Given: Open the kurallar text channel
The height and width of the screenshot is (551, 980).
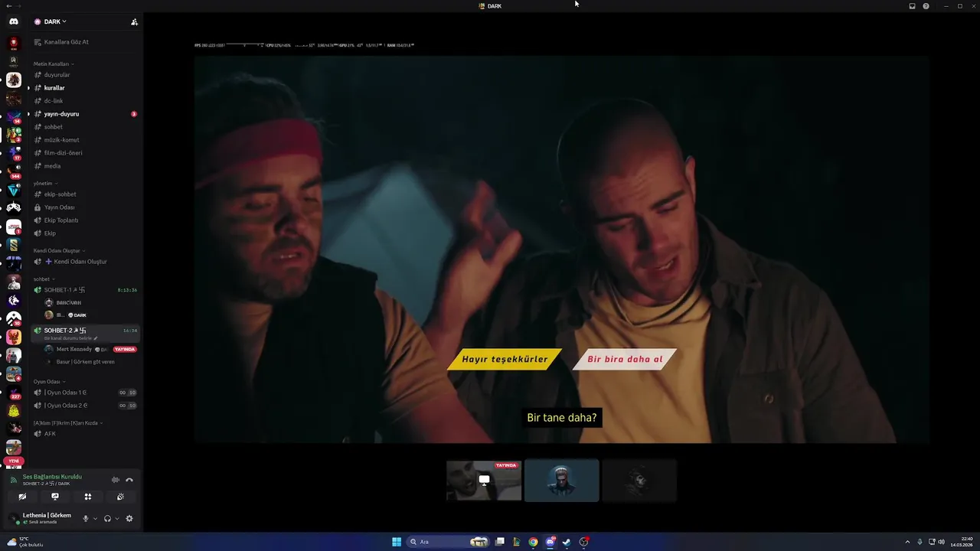Looking at the screenshot, I should pos(86,88).
